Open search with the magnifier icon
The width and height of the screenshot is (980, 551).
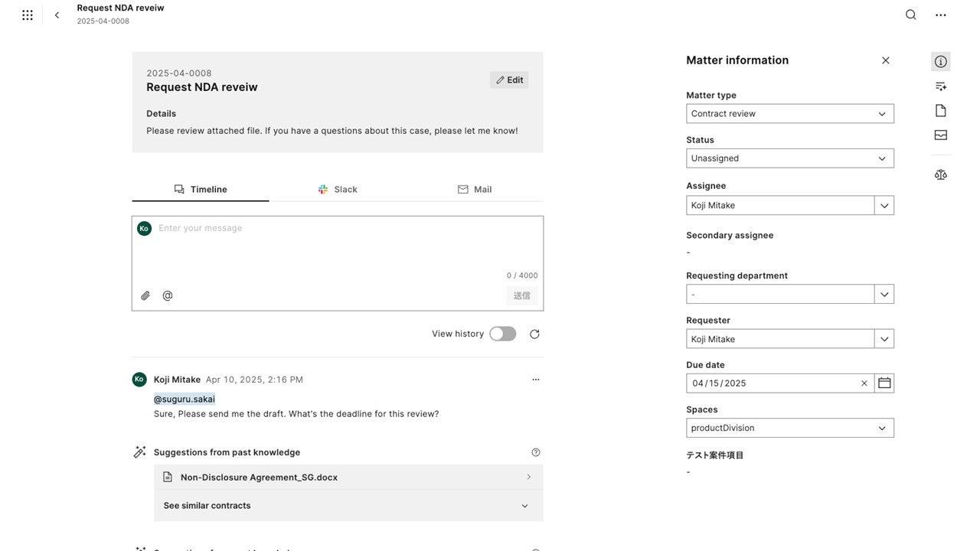(910, 15)
